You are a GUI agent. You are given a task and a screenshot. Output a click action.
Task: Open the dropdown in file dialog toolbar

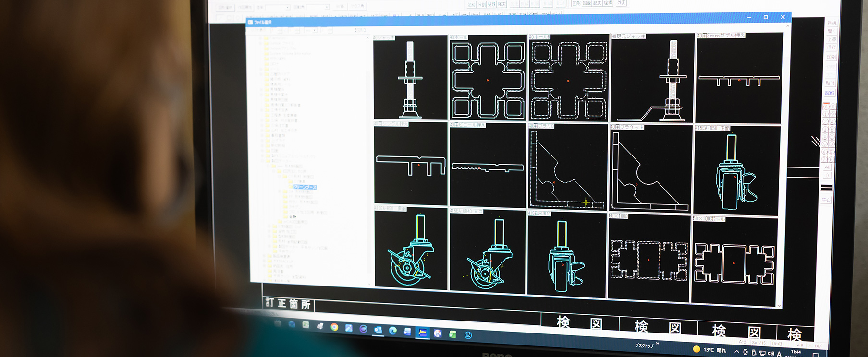[315, 30]
